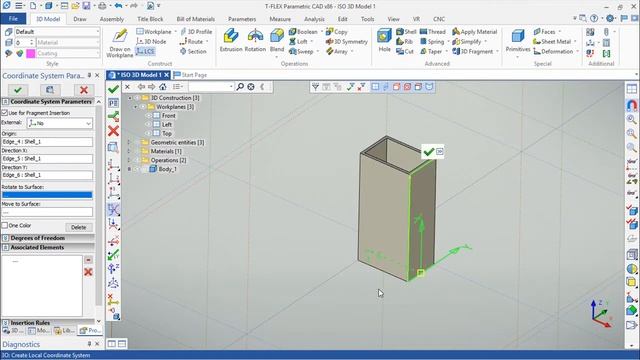This screenshot has height=360, width=640.
Task: Select the Rib tool
Action: pyautogui.click(x=404, y=42)
